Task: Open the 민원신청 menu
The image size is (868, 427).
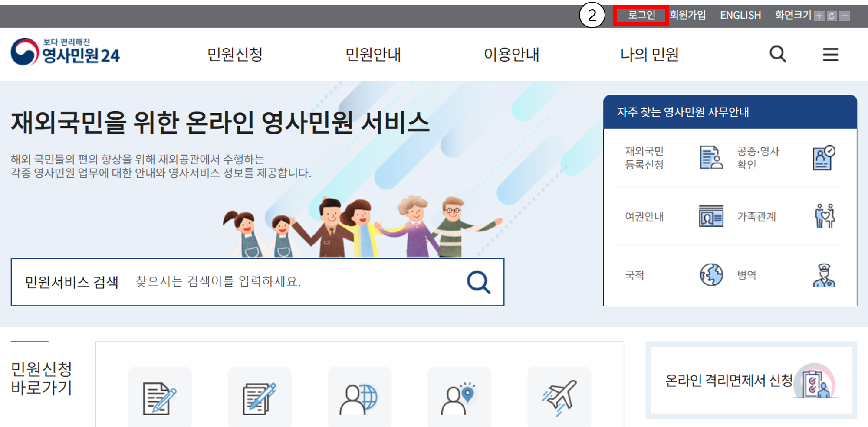Action: [x=235, y=55]
